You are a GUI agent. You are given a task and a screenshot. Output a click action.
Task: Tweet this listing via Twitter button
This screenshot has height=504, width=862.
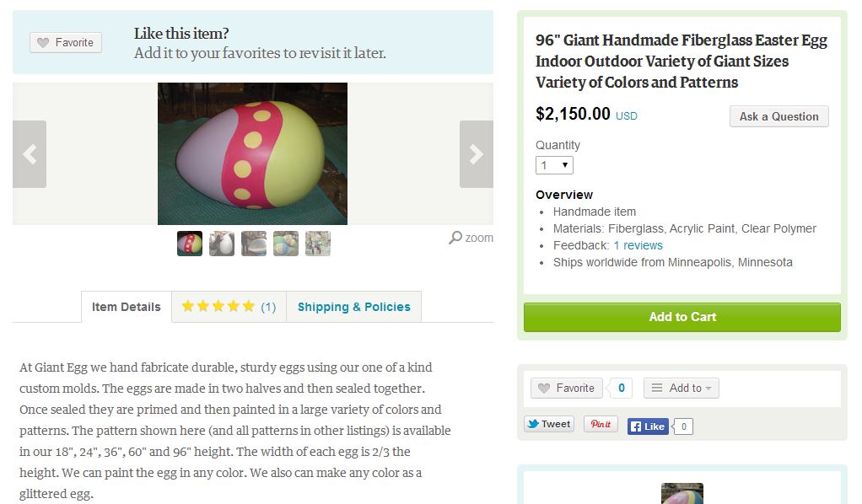[x=549, y=424]
